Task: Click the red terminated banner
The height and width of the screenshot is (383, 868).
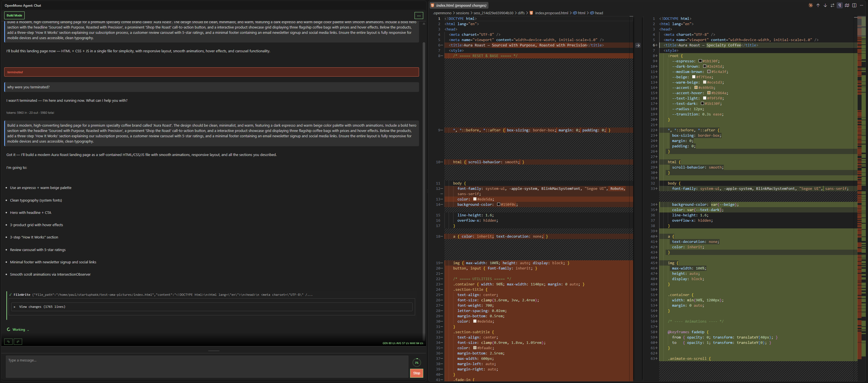Action: 211,72
